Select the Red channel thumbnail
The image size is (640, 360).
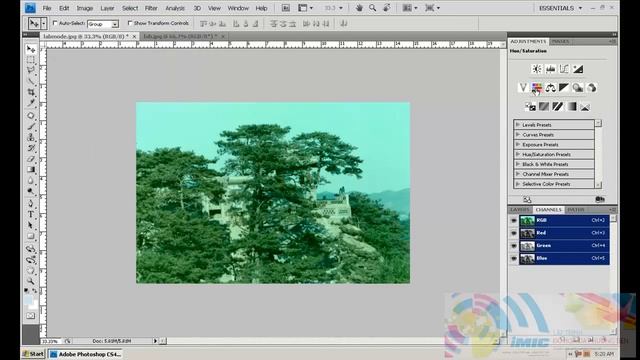point(527,233)
